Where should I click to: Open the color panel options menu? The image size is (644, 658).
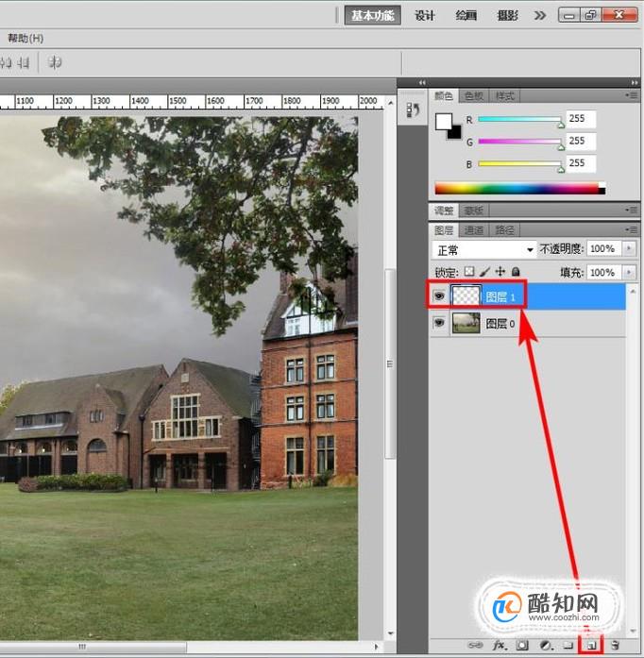click(633, 95)
